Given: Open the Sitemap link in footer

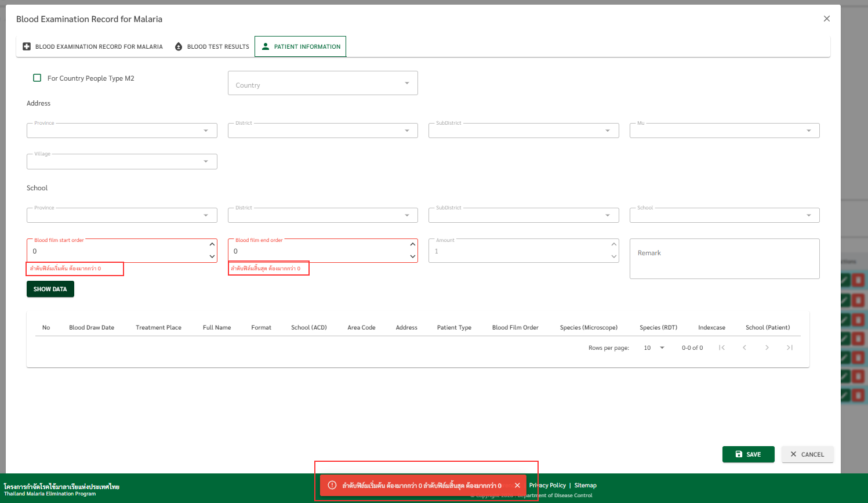Looking at the screenshot, I should [x=585, y=486].
